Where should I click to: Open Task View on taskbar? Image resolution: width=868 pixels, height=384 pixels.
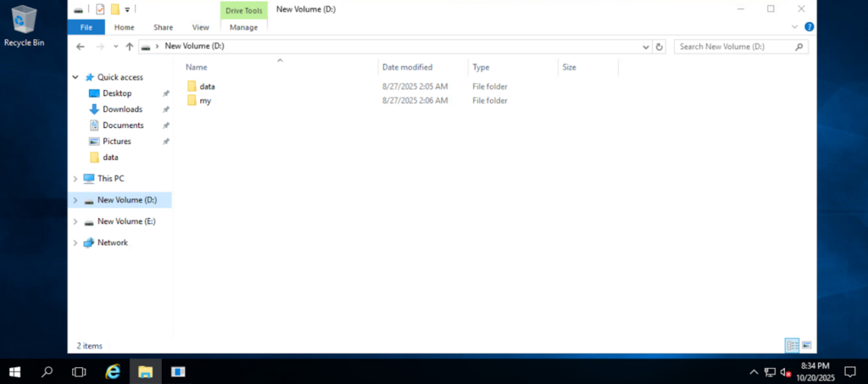(79, 371)
